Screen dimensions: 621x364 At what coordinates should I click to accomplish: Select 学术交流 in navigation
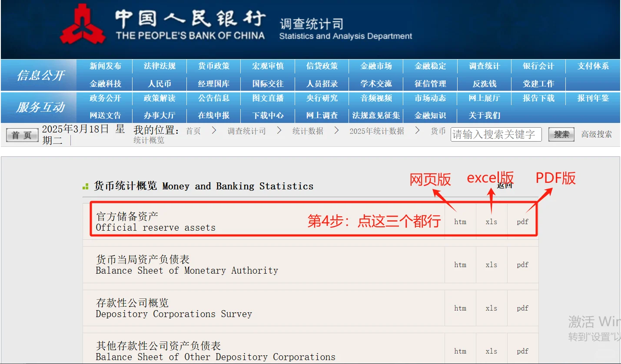376,83
